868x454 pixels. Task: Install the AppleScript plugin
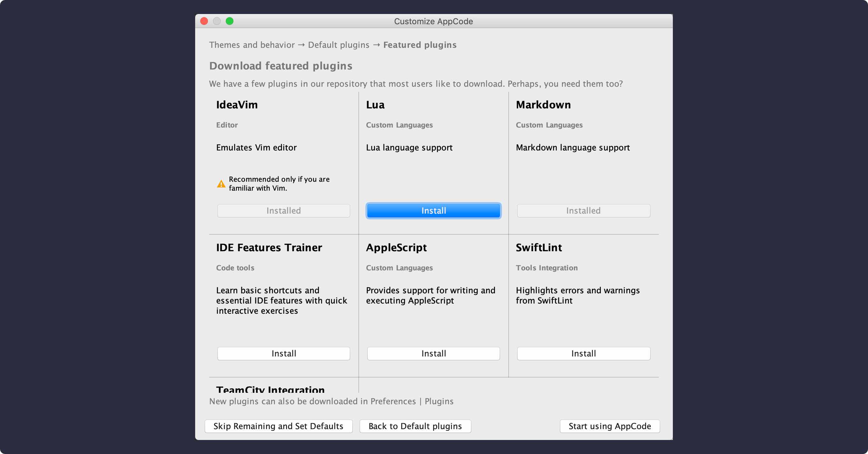click(433, 354)
